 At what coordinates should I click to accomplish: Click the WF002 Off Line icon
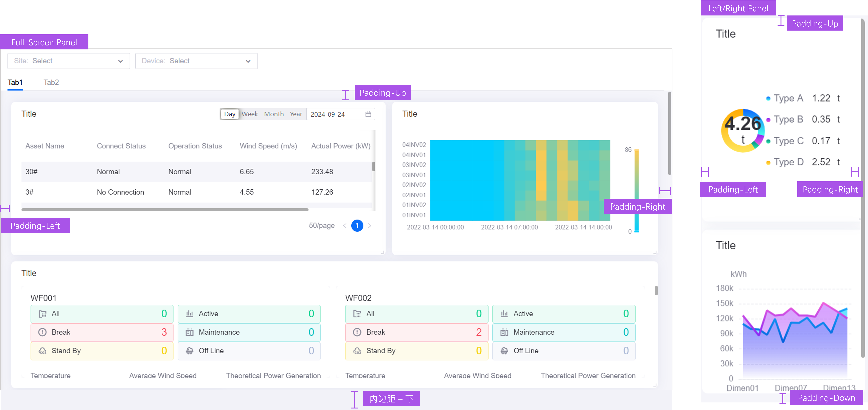tap(504, 351)
